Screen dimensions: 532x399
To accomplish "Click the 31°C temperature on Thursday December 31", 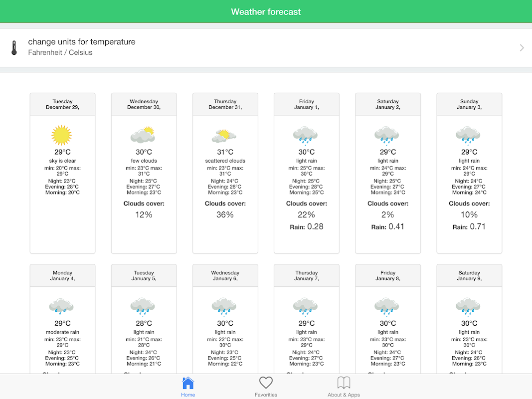I will coord(225,152).
